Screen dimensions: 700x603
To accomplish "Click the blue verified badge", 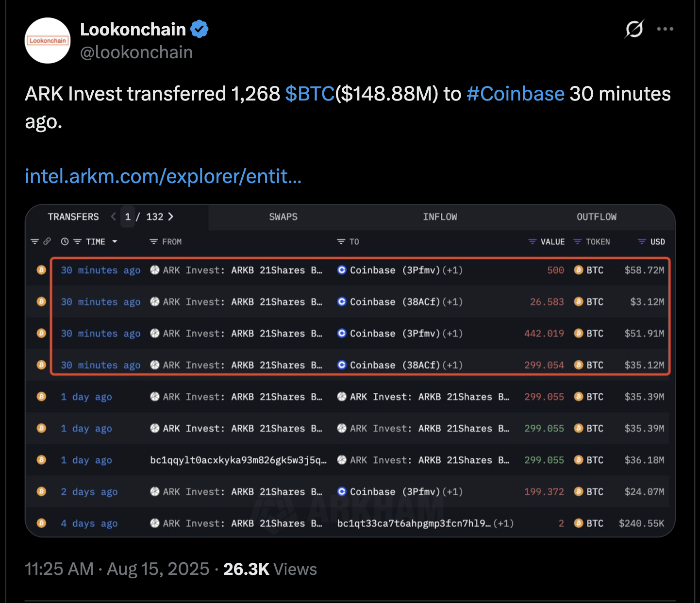I will click(199, 30).
